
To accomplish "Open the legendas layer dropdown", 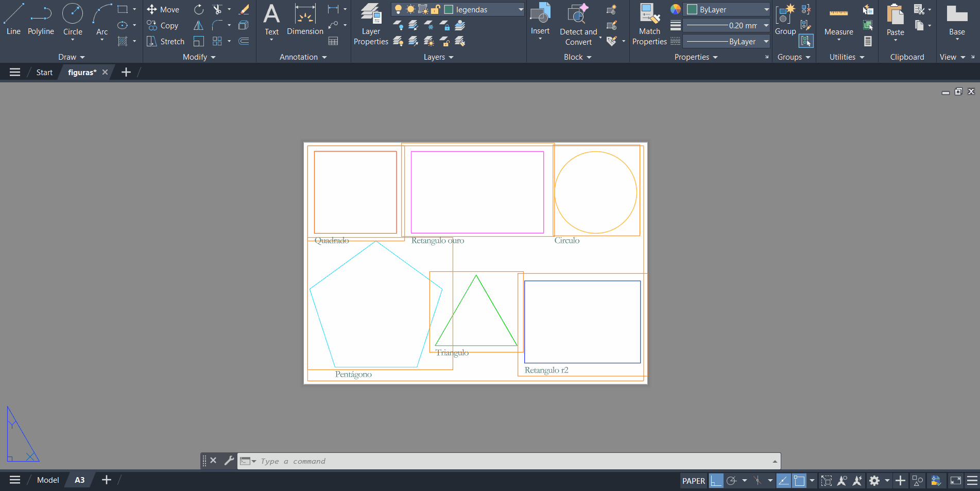I will (x=521, y=9).
